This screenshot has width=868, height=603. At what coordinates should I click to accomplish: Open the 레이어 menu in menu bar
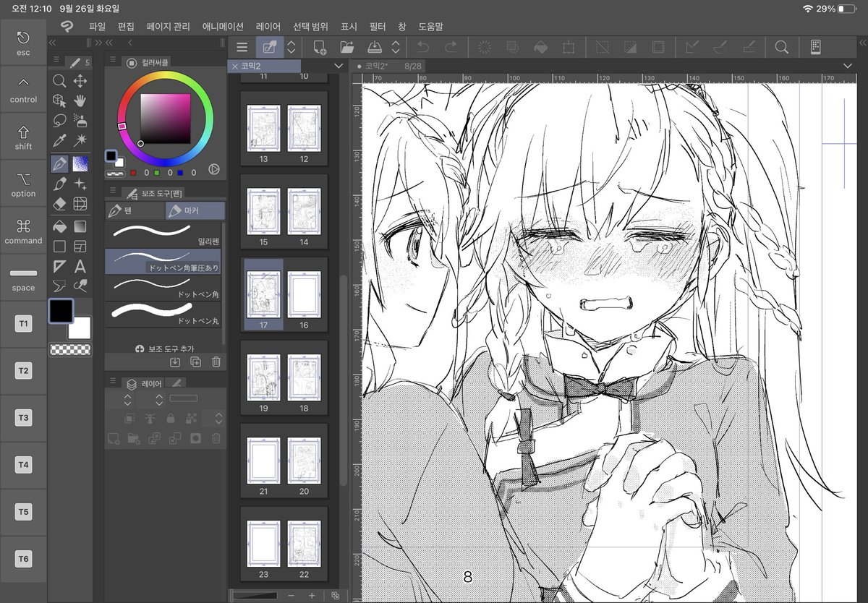[x=268, y=26]
